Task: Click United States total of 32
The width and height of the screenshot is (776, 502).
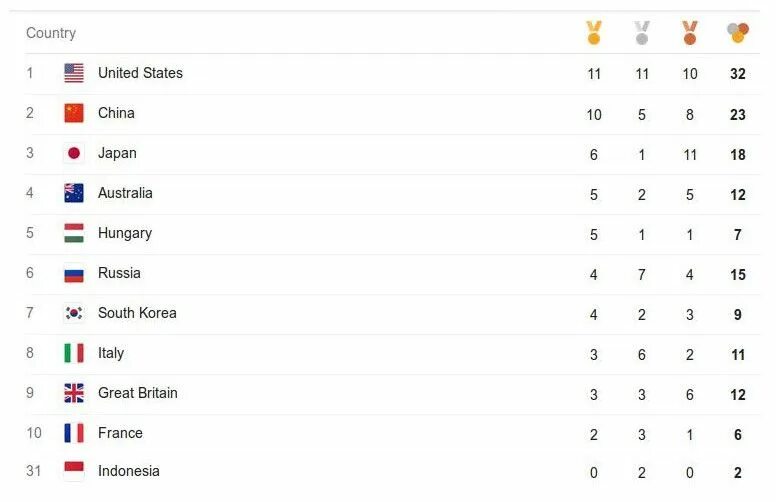Action: click(738, 74)
